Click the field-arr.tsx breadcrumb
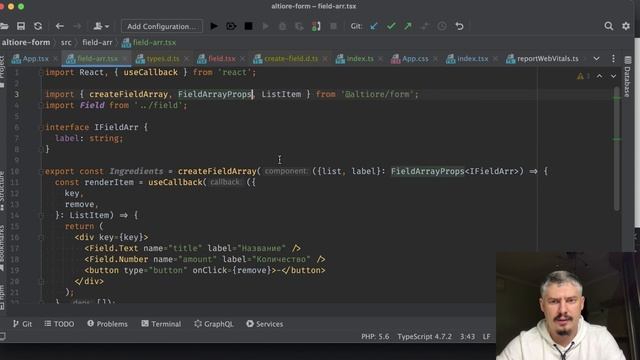 click(x=149, y=42)
